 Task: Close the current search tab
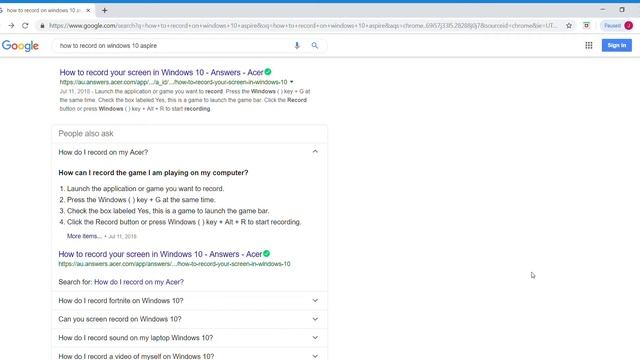pos(88,11)
